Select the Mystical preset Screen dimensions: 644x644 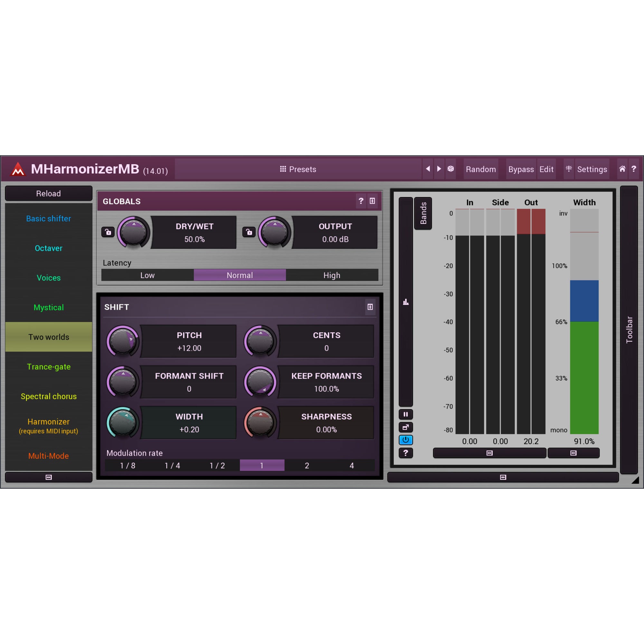tap(49, 308)
